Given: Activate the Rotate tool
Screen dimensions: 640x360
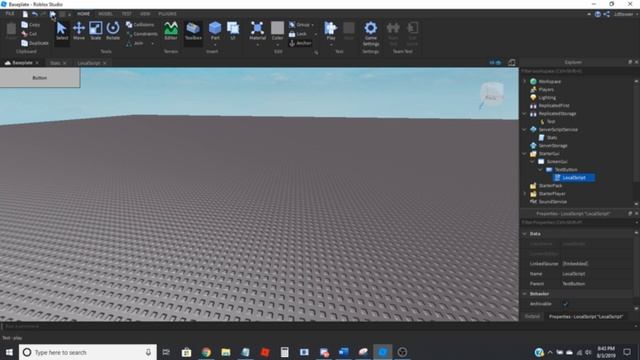Looking at the screenshot, I should (x=113, y=31).
